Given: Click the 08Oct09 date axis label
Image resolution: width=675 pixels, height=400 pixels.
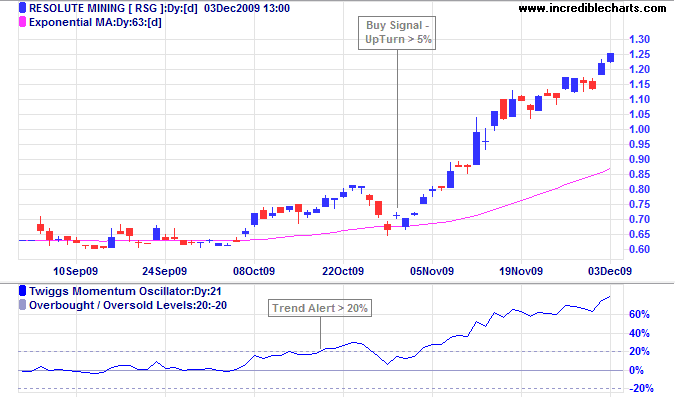Looking at the screenshot, I should 254,271.
